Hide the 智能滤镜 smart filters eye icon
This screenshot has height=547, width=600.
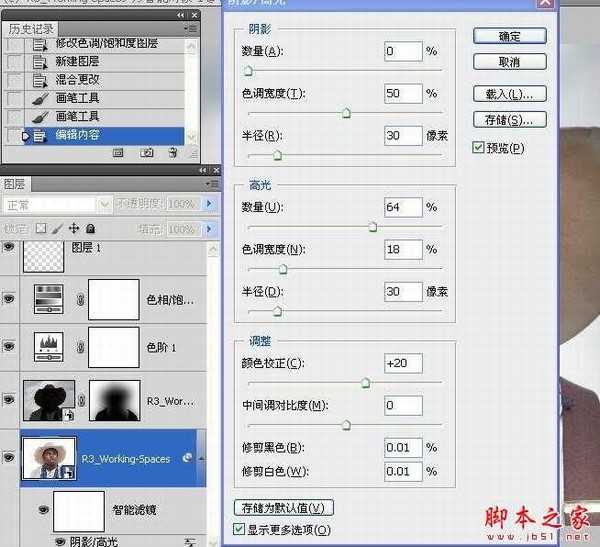click(44, 510)
